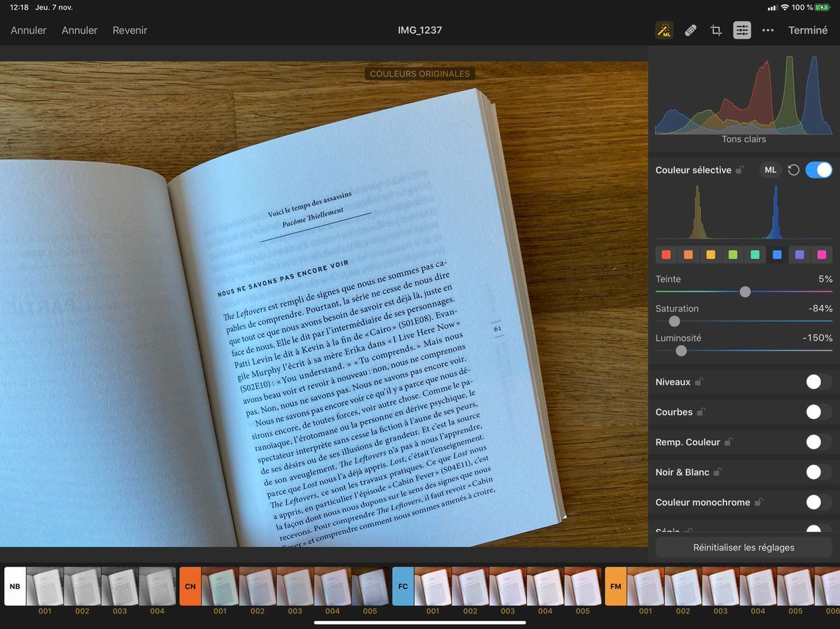The image size is (840, 629).
Task: Select the red color swatch
Action: point(666,255)
